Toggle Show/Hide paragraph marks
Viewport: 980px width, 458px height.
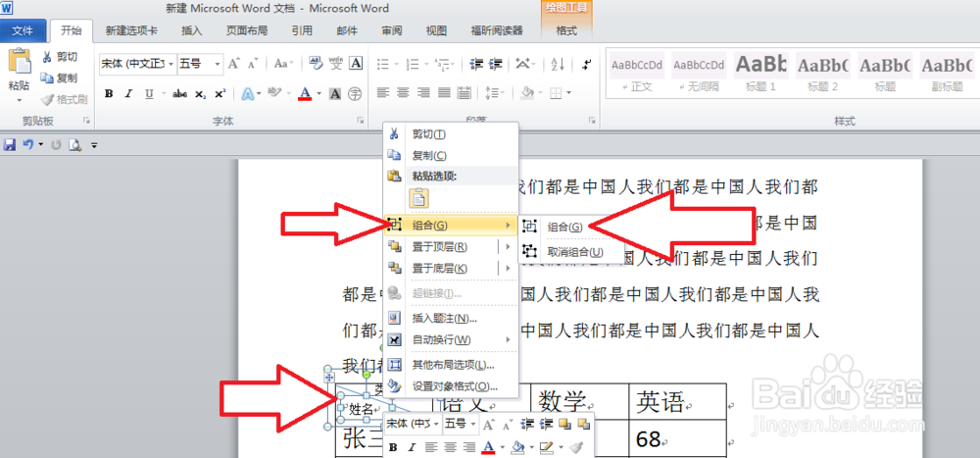point(586,63)
